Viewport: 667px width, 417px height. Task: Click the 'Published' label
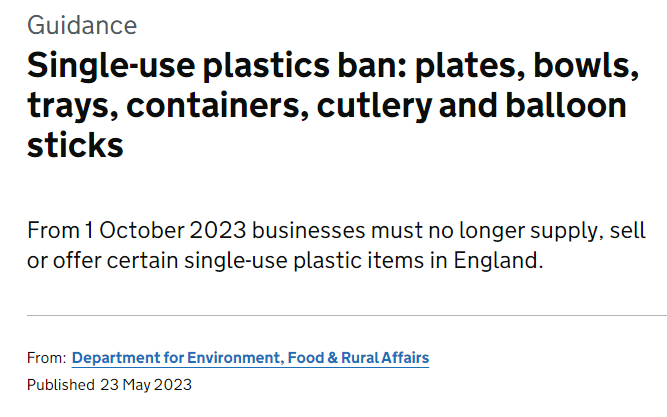61,385
